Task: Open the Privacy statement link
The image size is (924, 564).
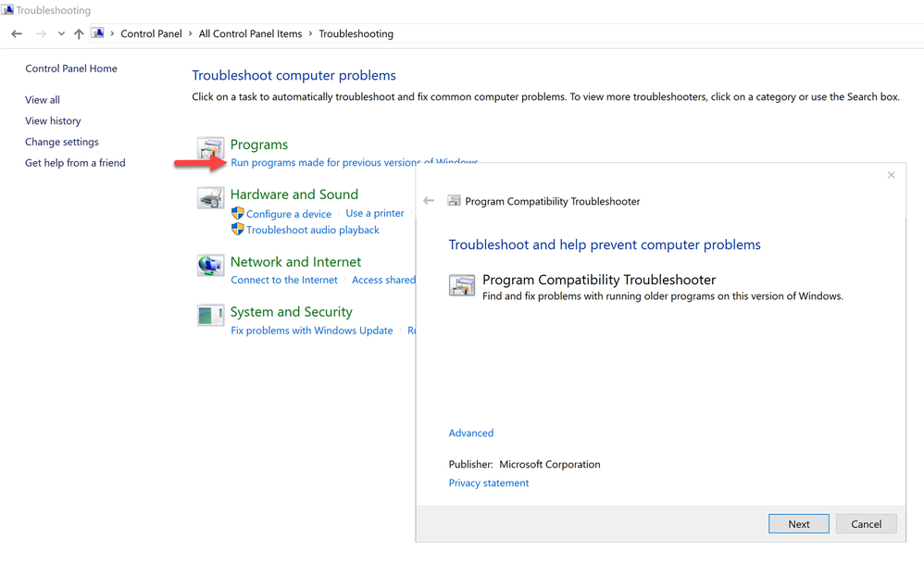Action: coord(489,483)
